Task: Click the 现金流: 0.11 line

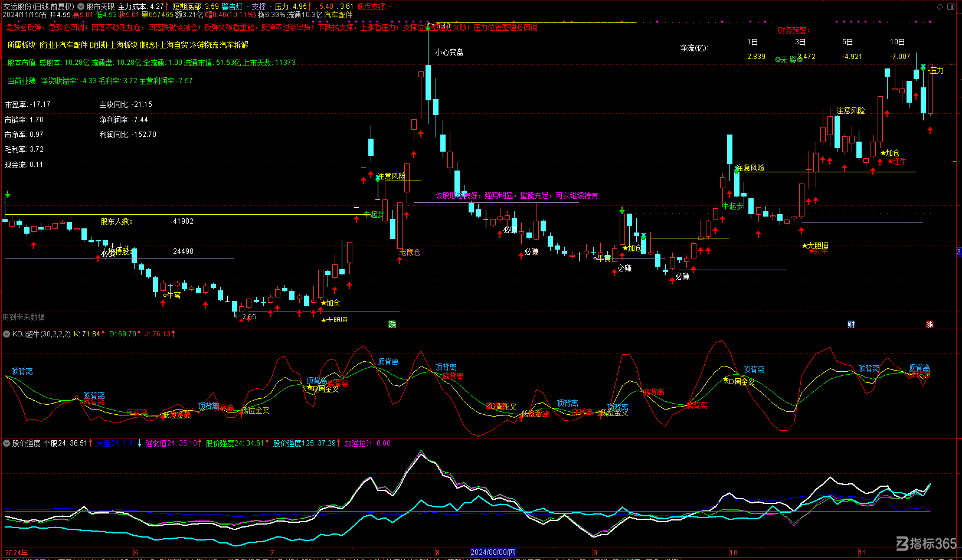Action: click(24, 165)
